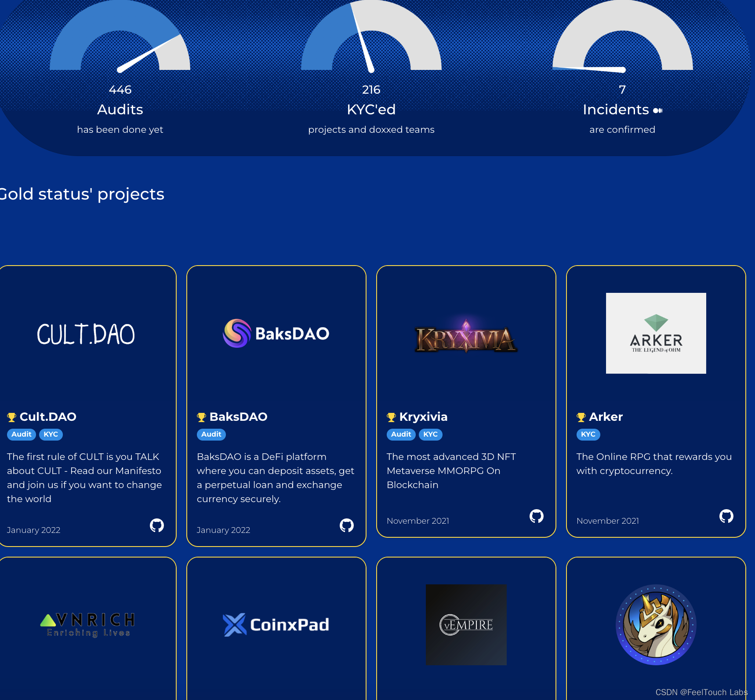This screenshot has width=755, height=700.
Task: Open BaksDAO card's GitHub icon
Action: pos(347,525)
